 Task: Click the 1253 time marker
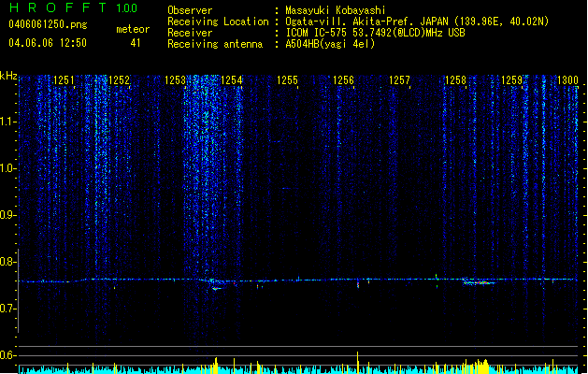click(x=176, y=80)
